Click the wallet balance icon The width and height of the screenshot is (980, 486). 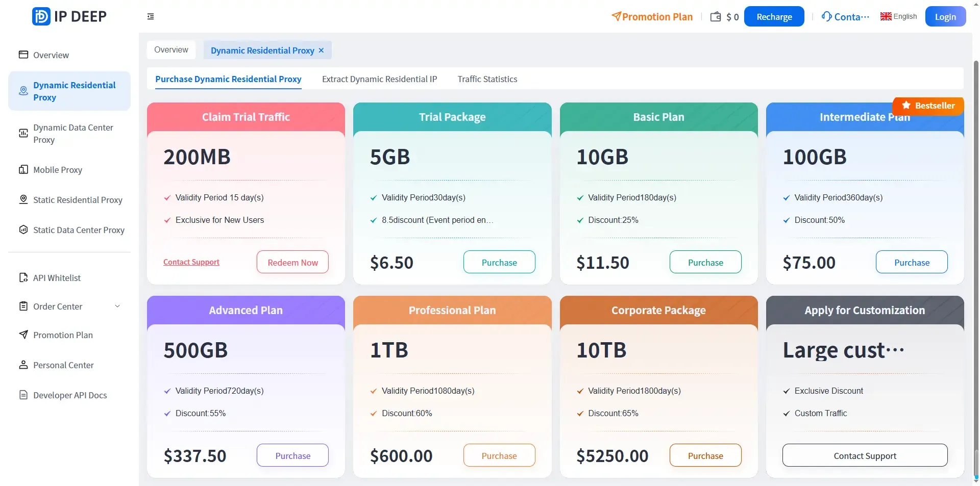[716, 16]
